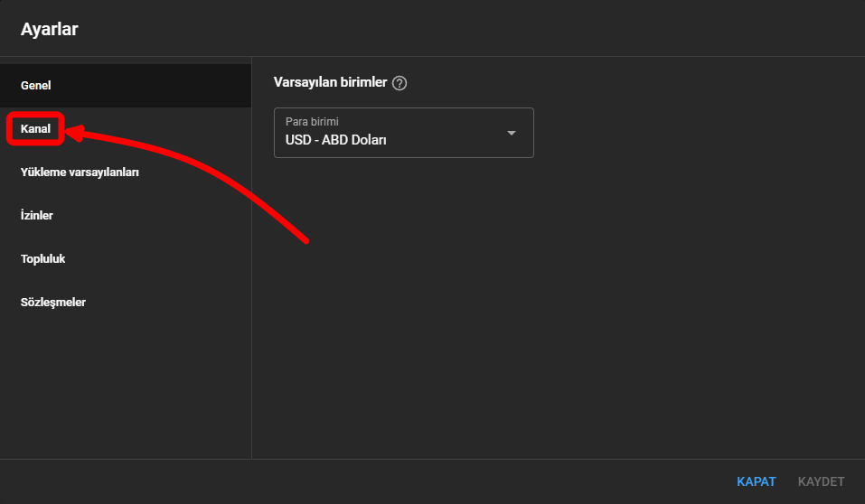Open the Sözleşmeler section
Viewport: 865px width, 504px height.
click(53, 303)
